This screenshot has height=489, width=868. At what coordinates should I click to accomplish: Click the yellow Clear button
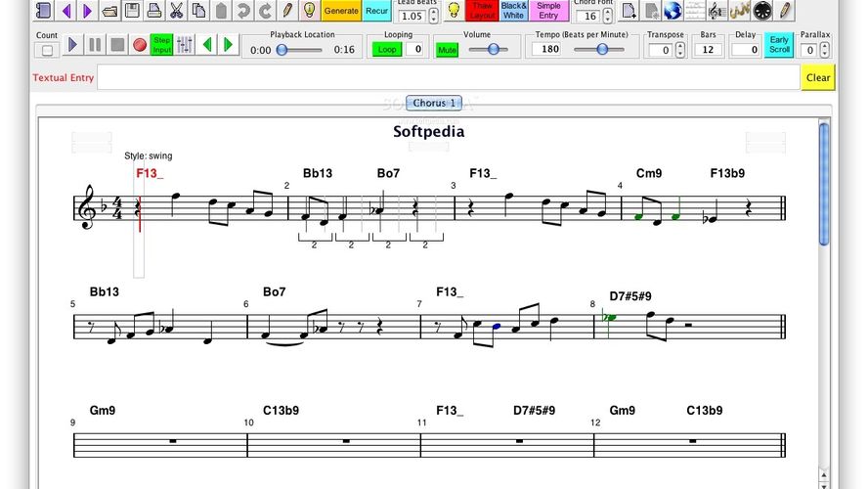(x=818, y=78)
